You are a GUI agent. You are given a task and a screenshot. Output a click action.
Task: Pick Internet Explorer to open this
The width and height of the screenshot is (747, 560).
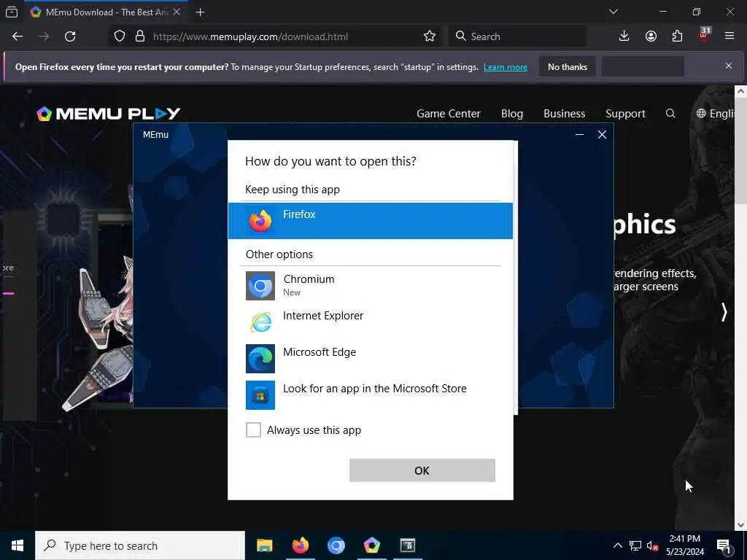370,322
